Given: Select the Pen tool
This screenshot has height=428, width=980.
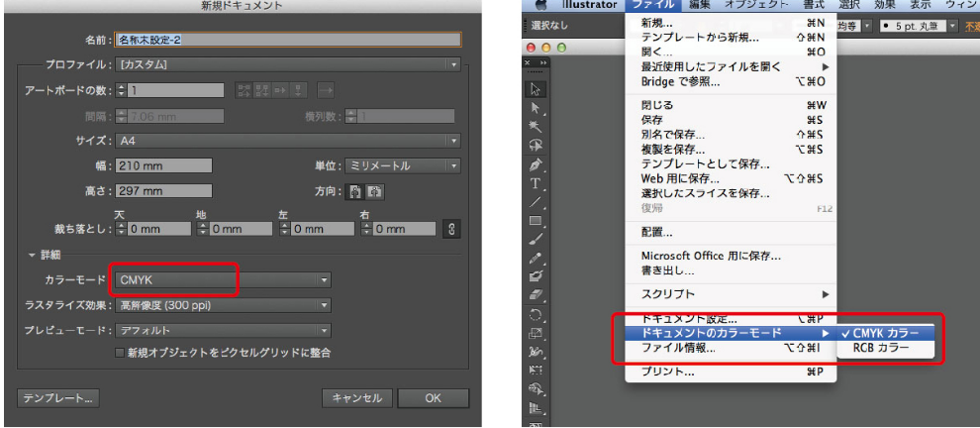Looking at the screenshot, I should (x=535, y=165).
